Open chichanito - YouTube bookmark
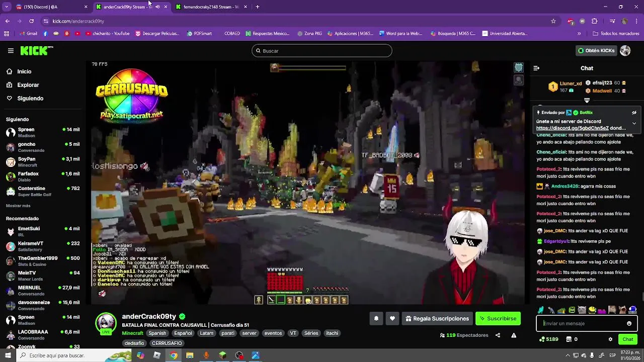 [x=107, y=34]
